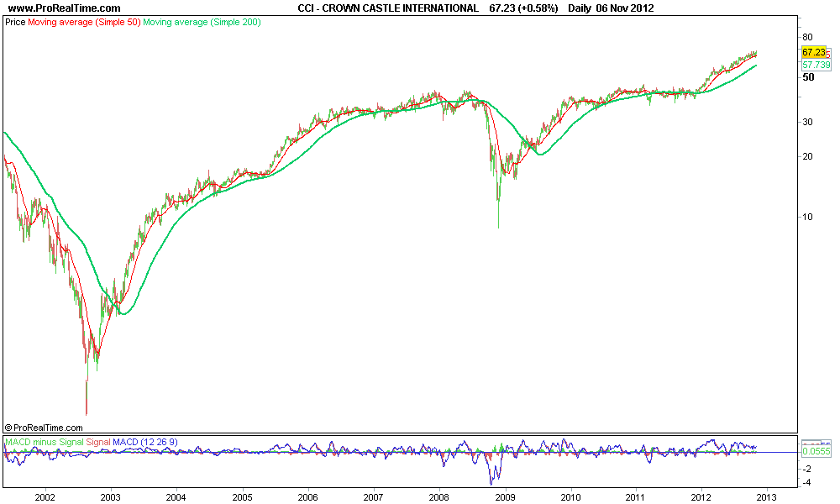Click the 2012 year label on time axis
This screenshot has width=840, height=504.
[701, 497]
